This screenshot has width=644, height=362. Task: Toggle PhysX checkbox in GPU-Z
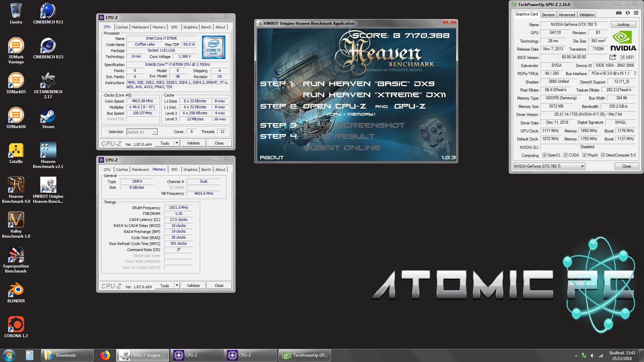pyautogui.click(x=584, y=155)
